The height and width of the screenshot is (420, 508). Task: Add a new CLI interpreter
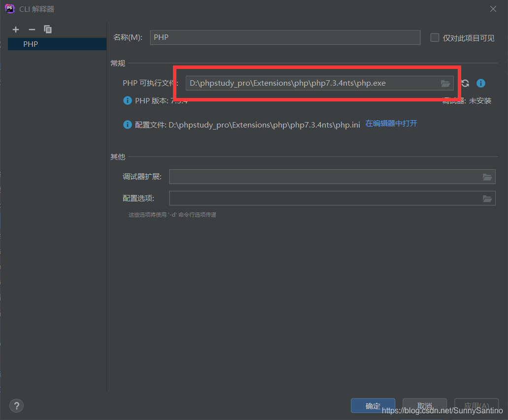[15, 29]
